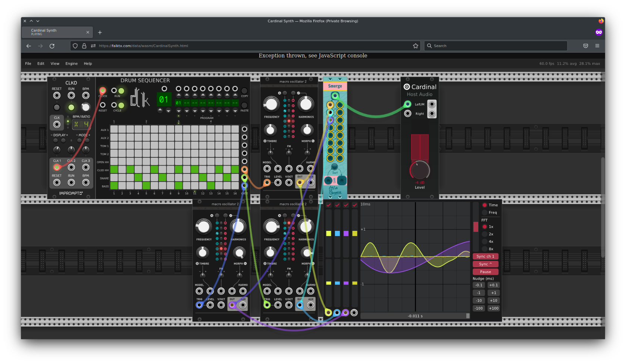Screen dimensions: 626x364
Task: Select the Freq display mode radio
Action: click(x=485, y=213)
